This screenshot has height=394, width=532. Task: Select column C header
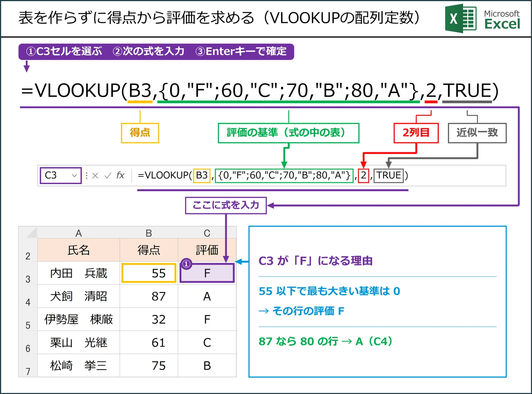[x=207, y=233]
